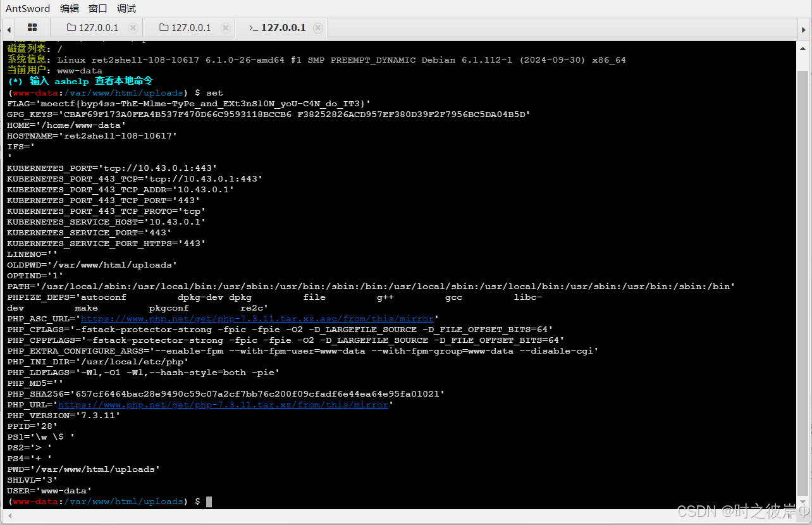Screen dimensions: 812x525
Task: Open the 调试 menu
Action: [126, 9]
